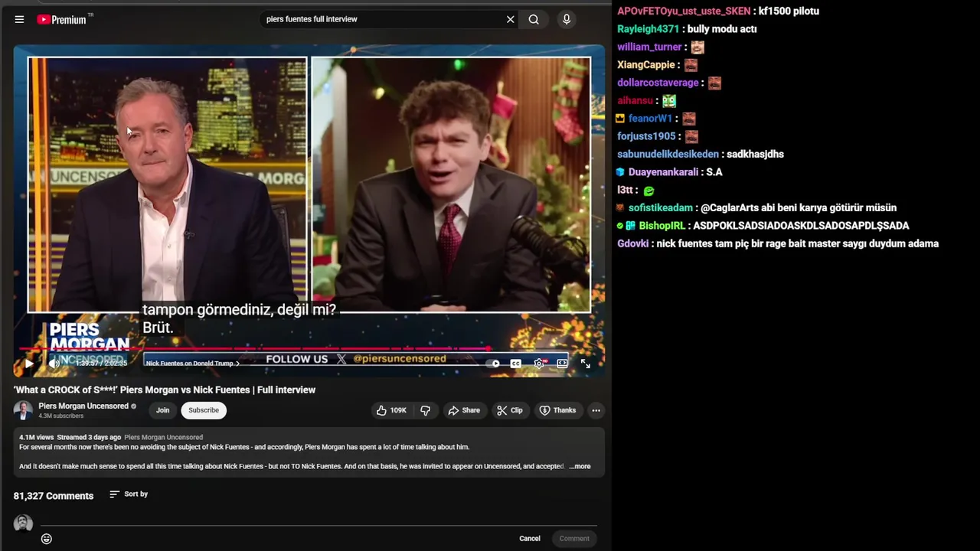This screenshot has height=551, width=980.
Task: Open emoji picker for comment
Action: (x=47, y=539)
